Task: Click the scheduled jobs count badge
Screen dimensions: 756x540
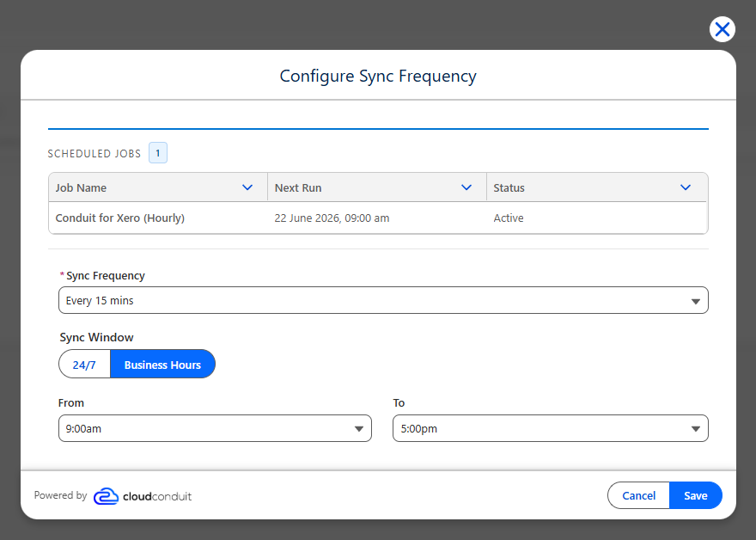Action: tap(158, 153)
